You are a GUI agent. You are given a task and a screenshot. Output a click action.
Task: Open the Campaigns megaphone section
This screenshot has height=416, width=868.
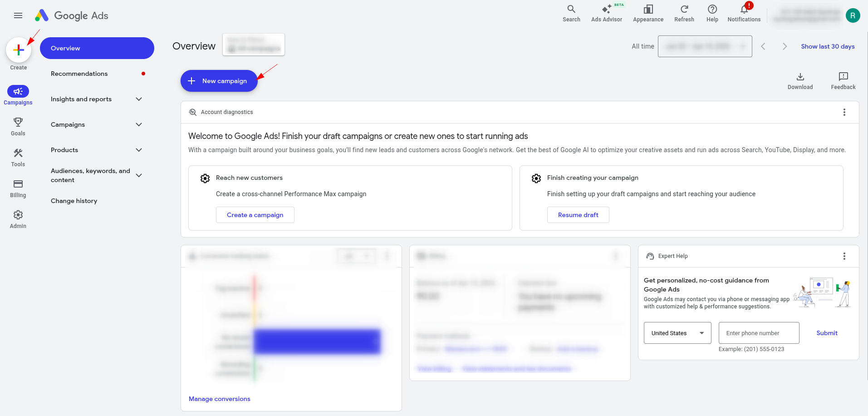[x=18, y=95]
